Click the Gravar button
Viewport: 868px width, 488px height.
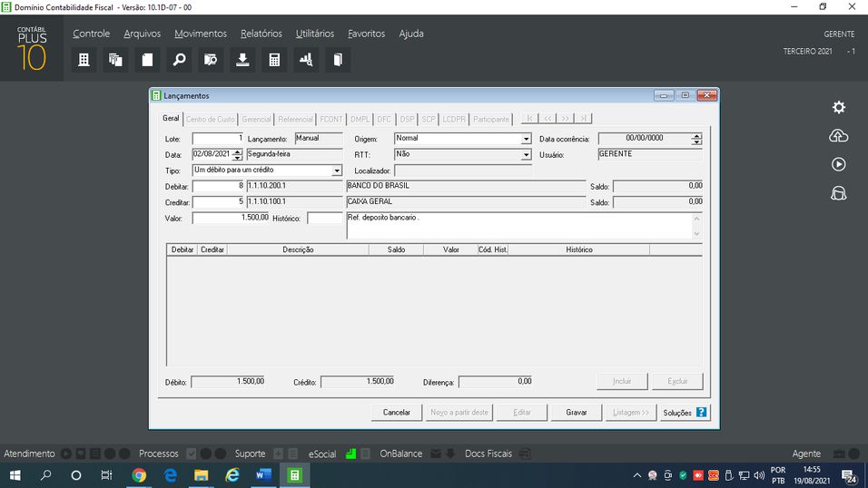coord(576,413)
